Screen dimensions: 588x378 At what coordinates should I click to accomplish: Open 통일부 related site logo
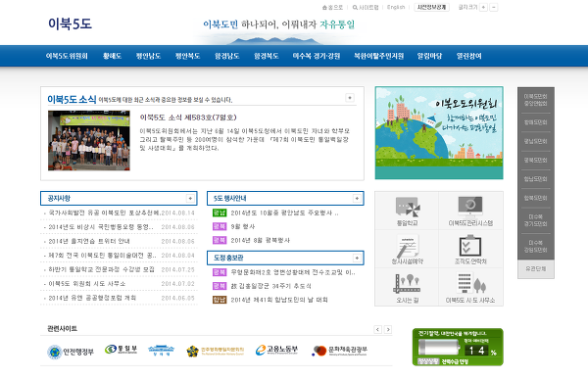click(x=121, y=350)
